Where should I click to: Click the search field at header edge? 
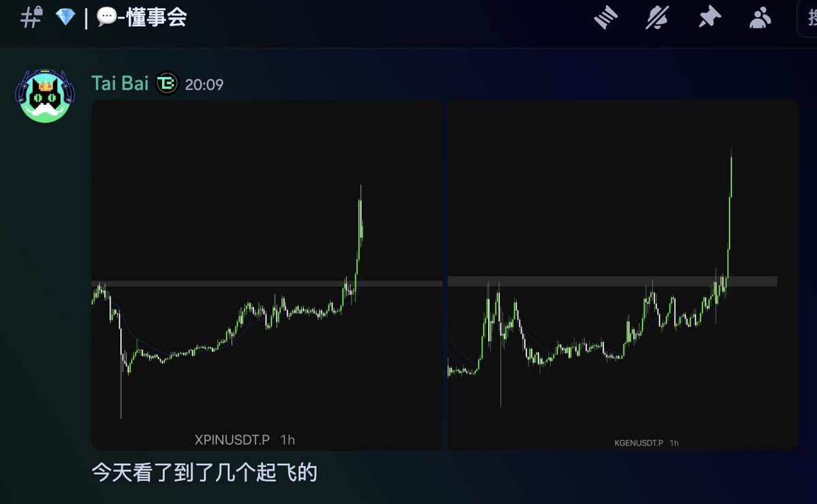coord(807,18)
